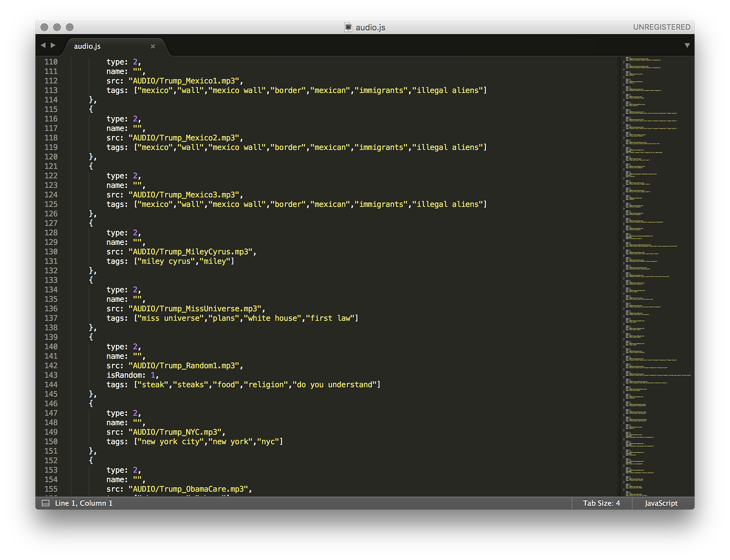Click the "AUDIO/Trump_MileyCyrus.mp3" string
The image size is (730, 560).
click(191, 252)
